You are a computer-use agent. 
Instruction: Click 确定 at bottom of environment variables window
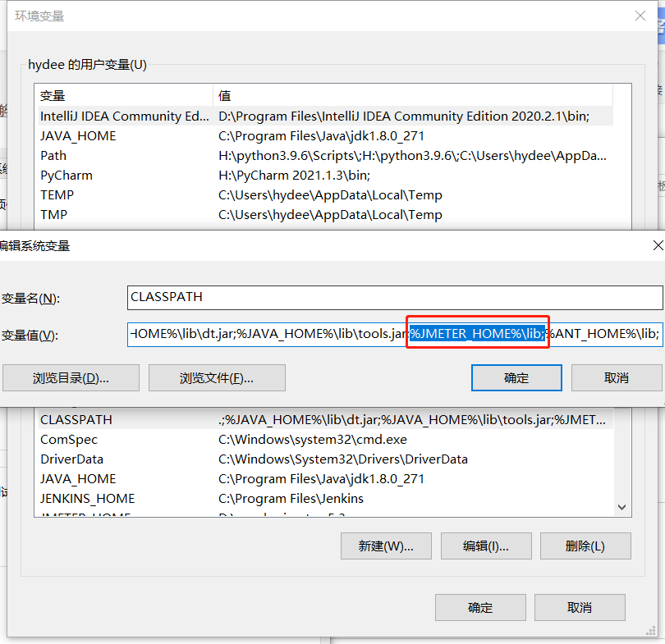coord(480,608)
